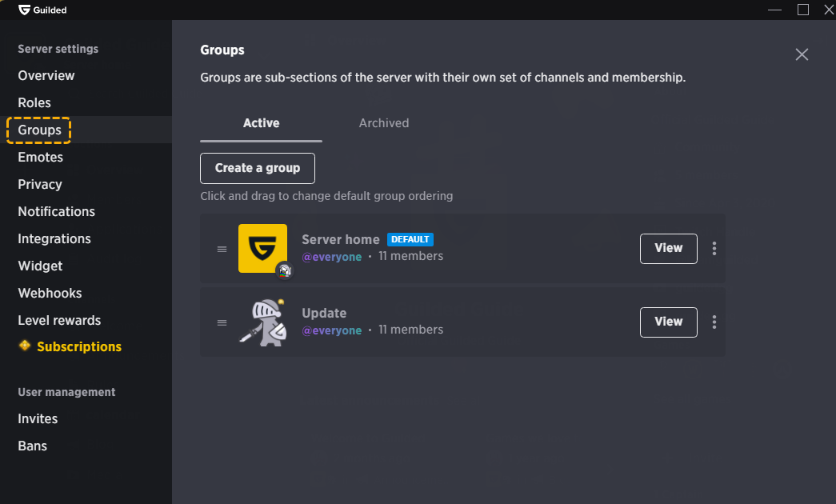Viewport: 836px width, 504px height.
Task: View the Update group
Action: (x=668, y=322)
